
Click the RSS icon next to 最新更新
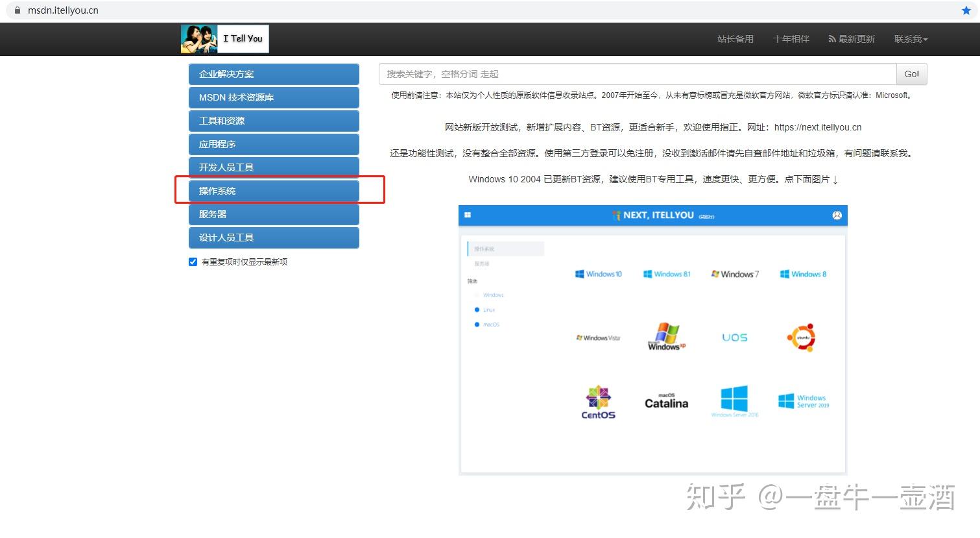click(831, 39)
